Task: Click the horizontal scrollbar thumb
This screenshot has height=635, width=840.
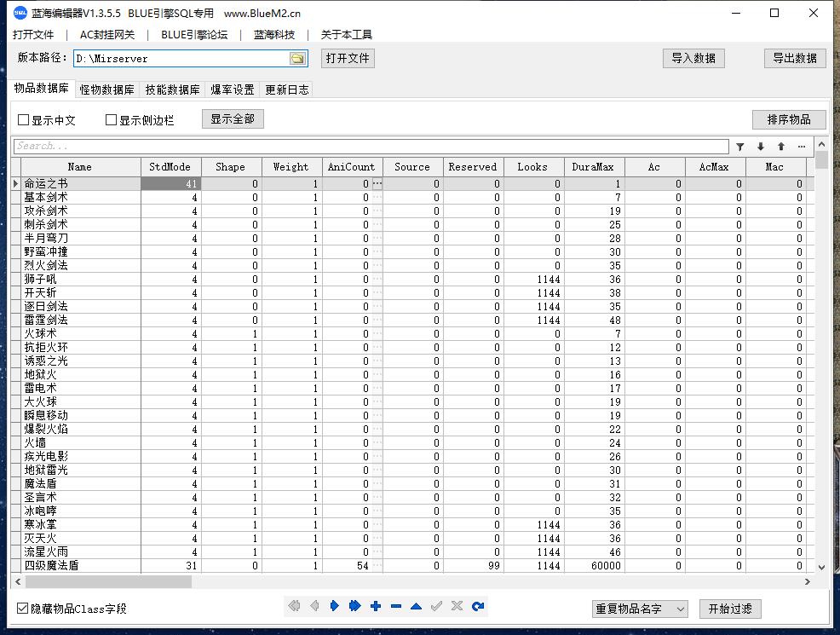Action: point(108,581)
